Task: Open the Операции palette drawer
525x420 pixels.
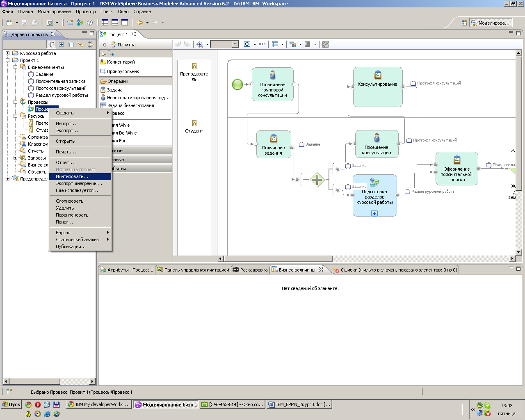Action: pyautogui.click(x=136, y=81)
